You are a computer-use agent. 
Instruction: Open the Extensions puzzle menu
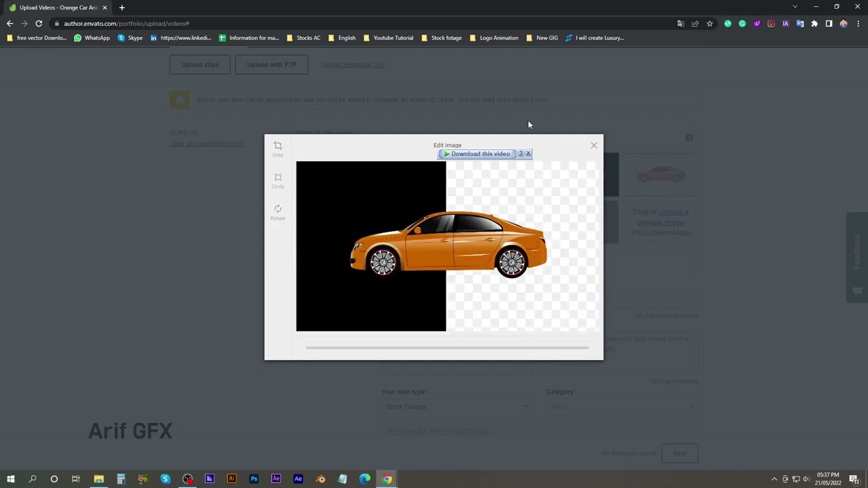point(814,24)
